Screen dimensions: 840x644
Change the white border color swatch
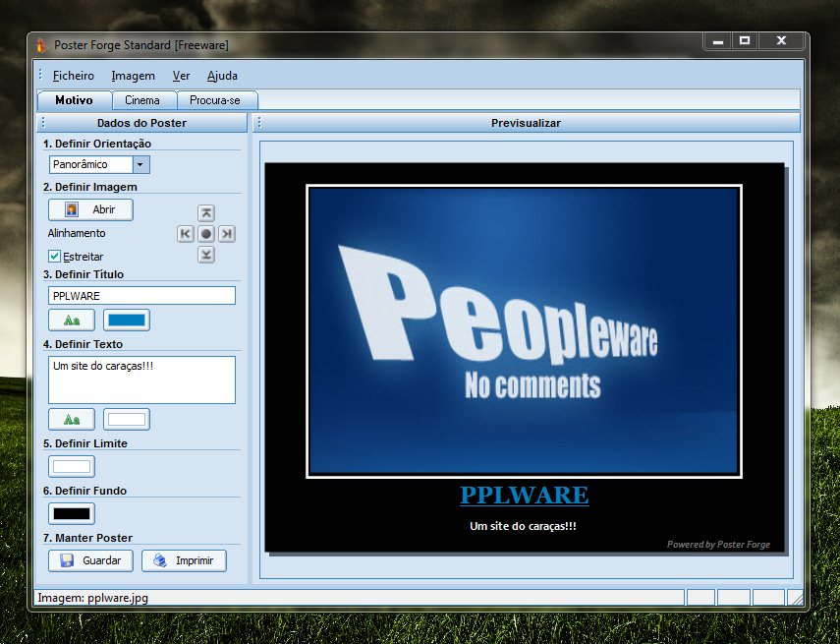click(72, 466)
